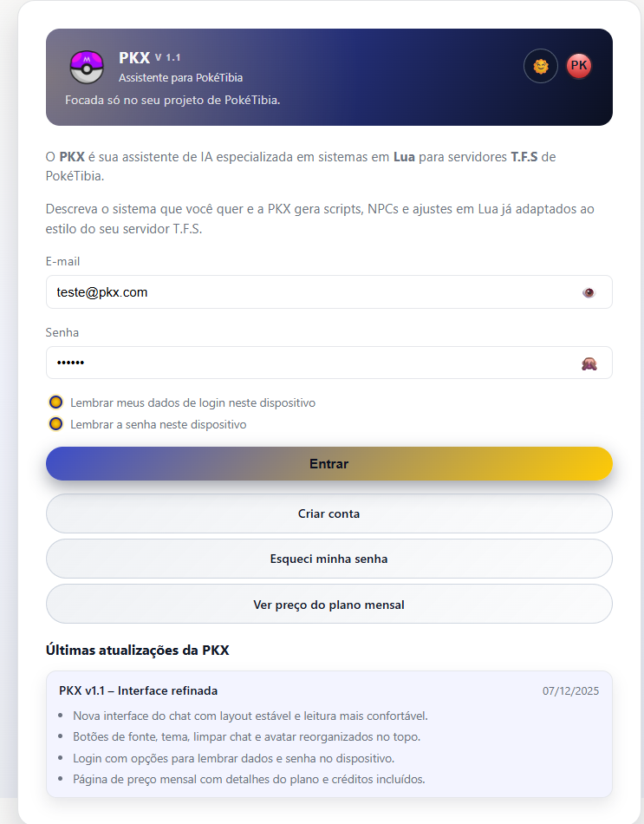Click the Criar conta button

coord(329,513)
